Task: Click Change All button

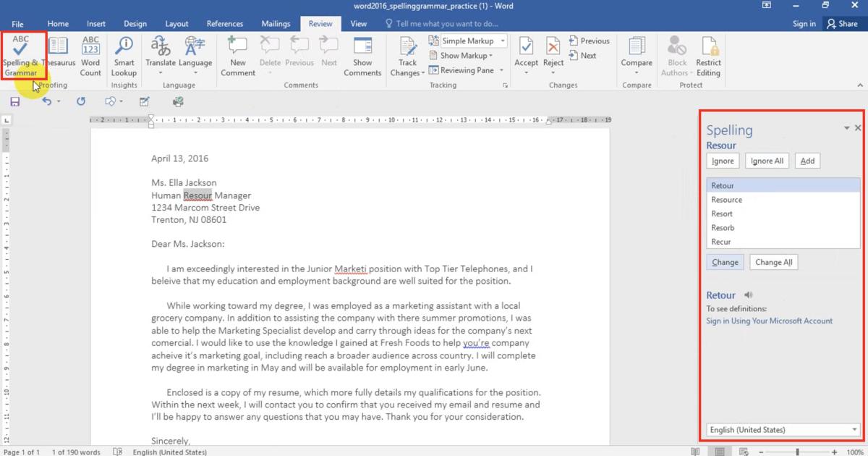Action: [773, 262]
